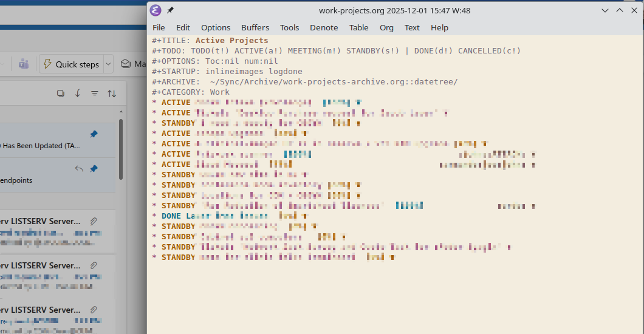This screenshot has height=334, width=644.
Task: Open the Edit menu in Emacs
Action: click(x=183, y=27)
